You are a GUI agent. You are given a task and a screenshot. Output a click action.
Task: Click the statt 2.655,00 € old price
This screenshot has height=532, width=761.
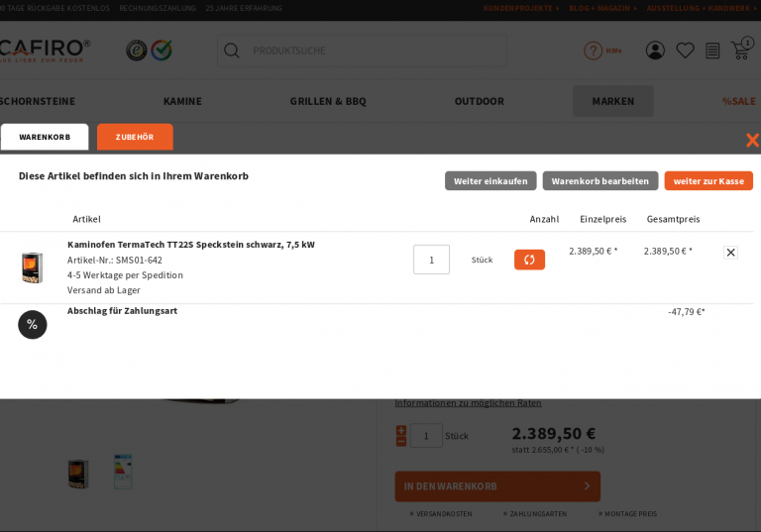point(558,450)
